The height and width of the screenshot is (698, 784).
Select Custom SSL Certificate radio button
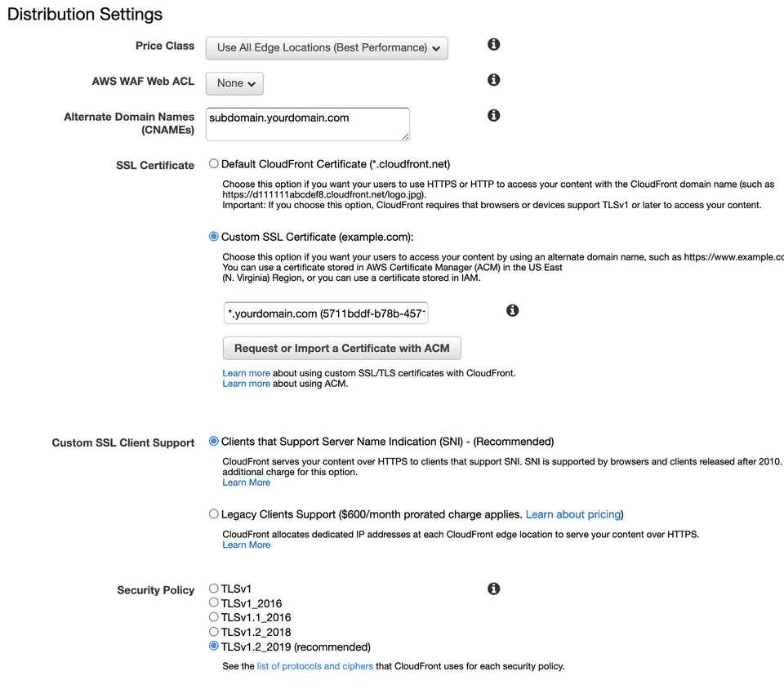pyautogui.click(x=214, y=237)
